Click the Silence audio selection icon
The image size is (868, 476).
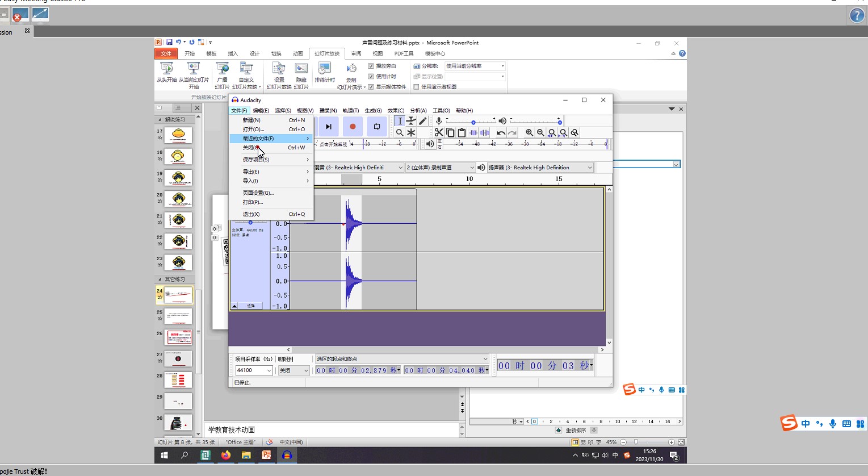point(485,132)
